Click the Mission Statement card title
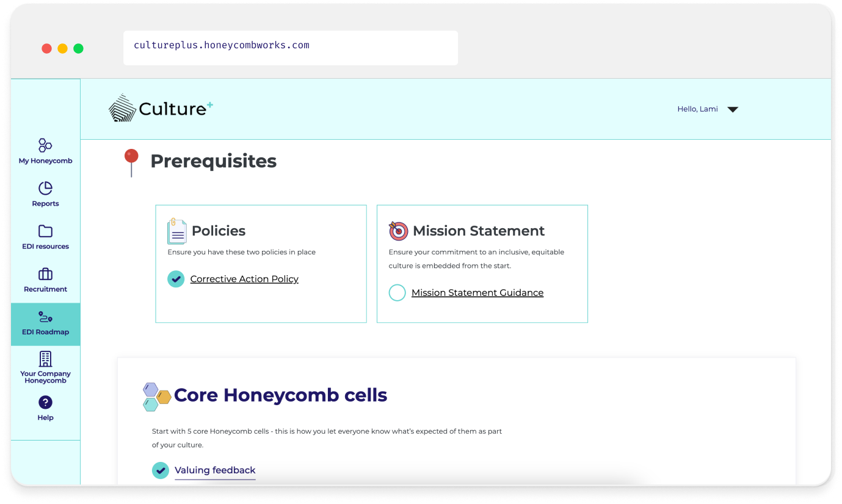This screenshot has width=842, height=504. pos(479,231)
